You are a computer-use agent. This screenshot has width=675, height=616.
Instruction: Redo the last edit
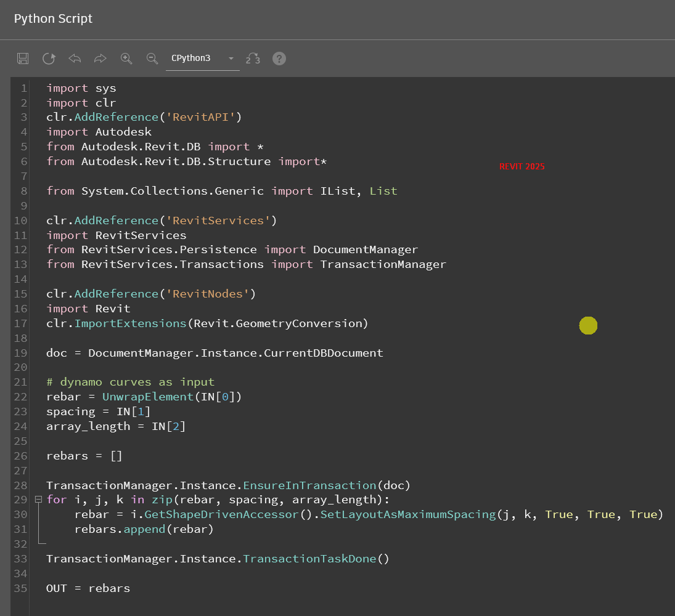point(100,58)
